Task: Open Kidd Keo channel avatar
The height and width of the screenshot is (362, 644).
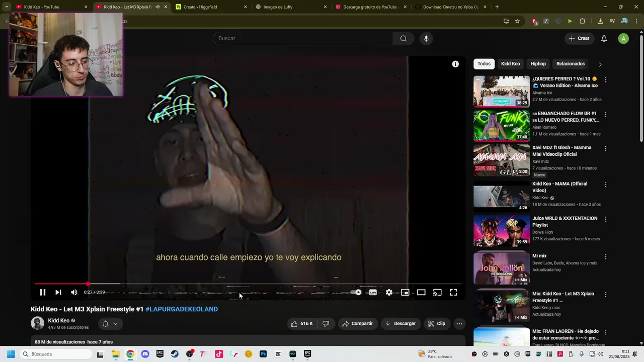Action: click(37, 323)
